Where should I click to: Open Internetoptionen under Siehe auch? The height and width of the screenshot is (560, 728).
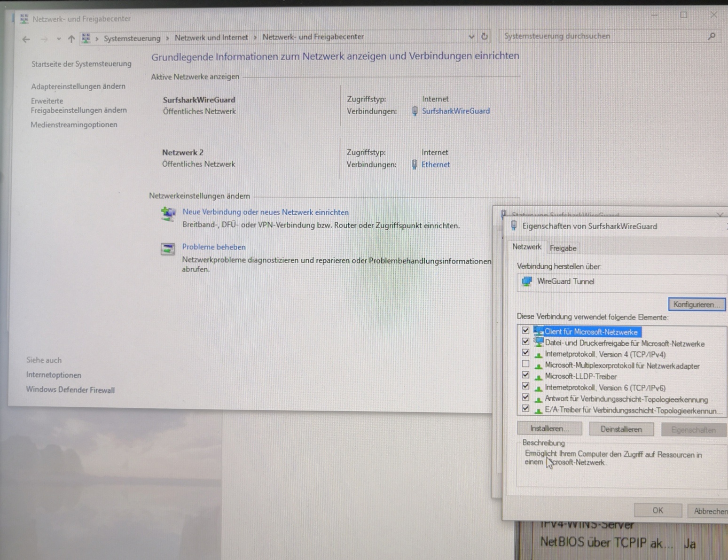(54, 375)
